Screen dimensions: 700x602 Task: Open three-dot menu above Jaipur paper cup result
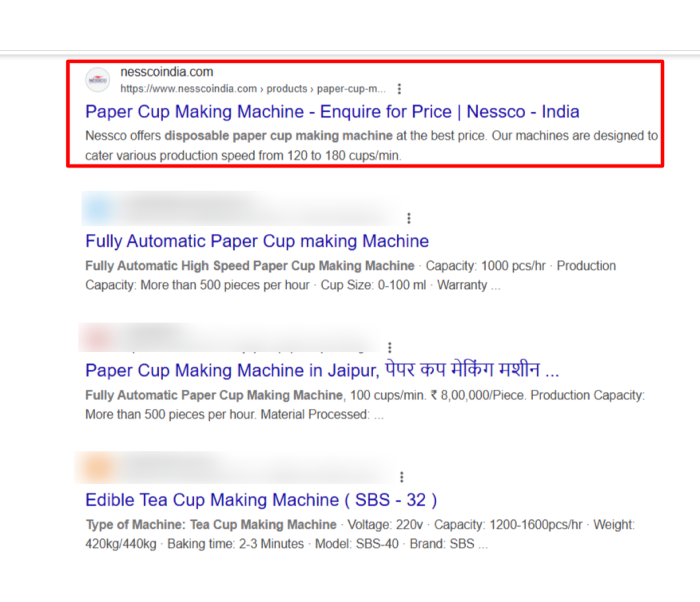click(389, 347)
